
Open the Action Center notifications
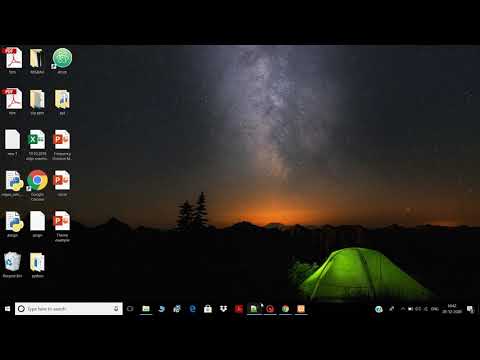tap(470, 309)
